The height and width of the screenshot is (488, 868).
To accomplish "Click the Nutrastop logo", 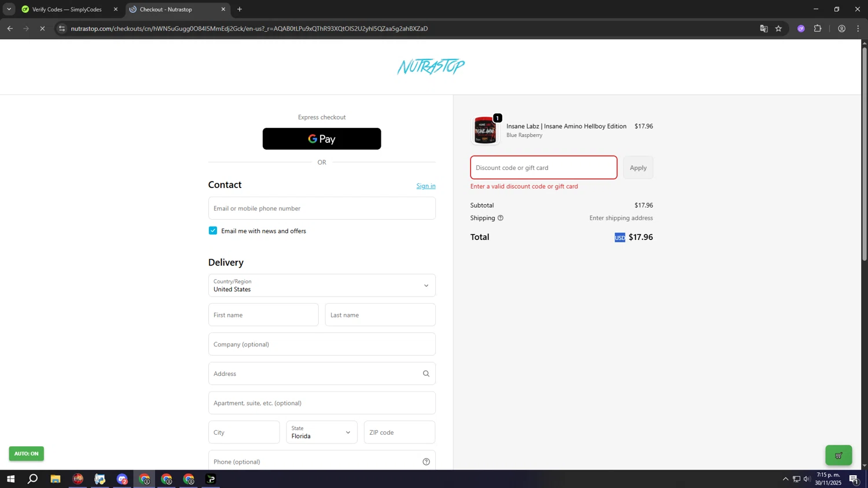I will (x=431, y=67).
